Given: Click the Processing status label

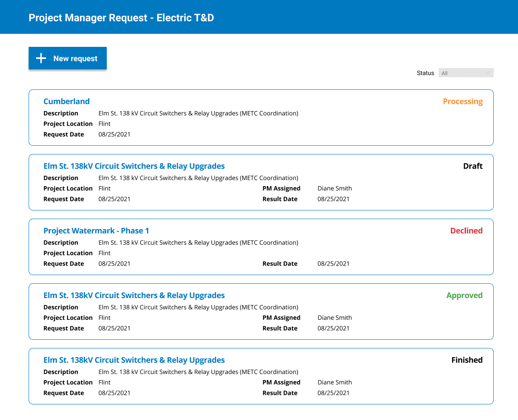Looking at the screenshot, I should (x=462, y=102).
